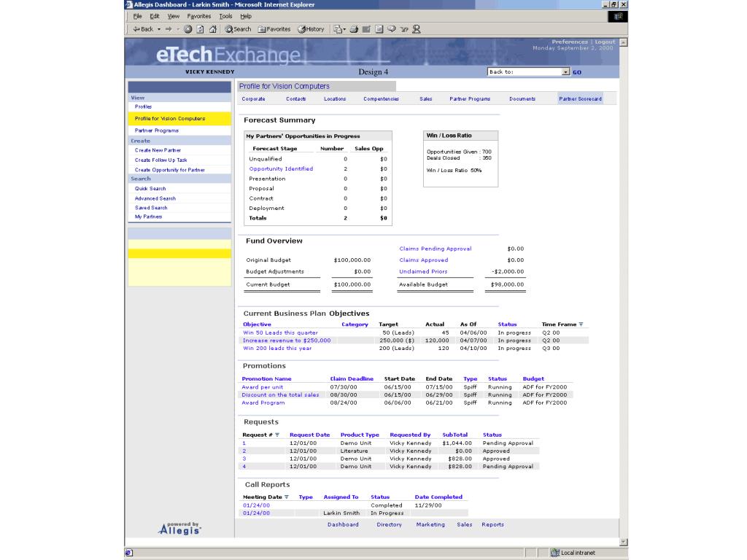
Task: Click the GO button
Action: (x=577, y=72)
